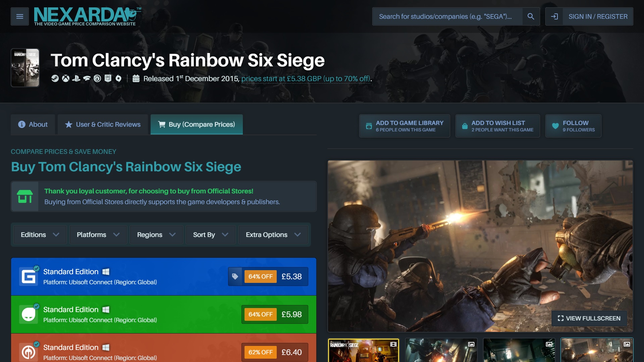Screen dimensions: 644x362
Task: Click the Ubisoft Connect platform icon
Action: (x=97, y=78)
